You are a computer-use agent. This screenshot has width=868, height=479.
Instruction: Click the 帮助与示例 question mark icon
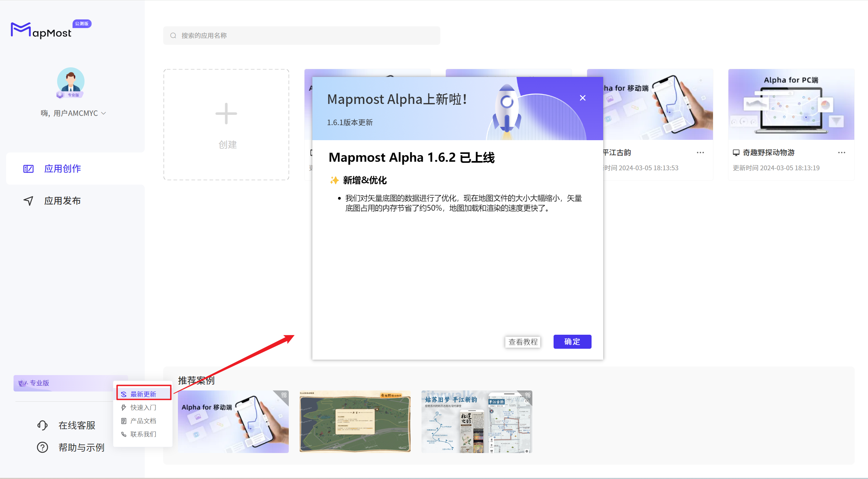click(42, 448)
